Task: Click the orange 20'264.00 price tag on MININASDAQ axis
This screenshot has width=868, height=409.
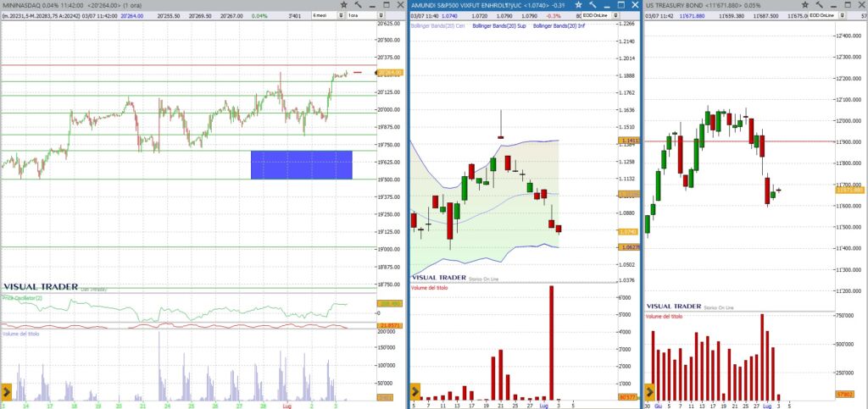Action: tap(391, 73)
